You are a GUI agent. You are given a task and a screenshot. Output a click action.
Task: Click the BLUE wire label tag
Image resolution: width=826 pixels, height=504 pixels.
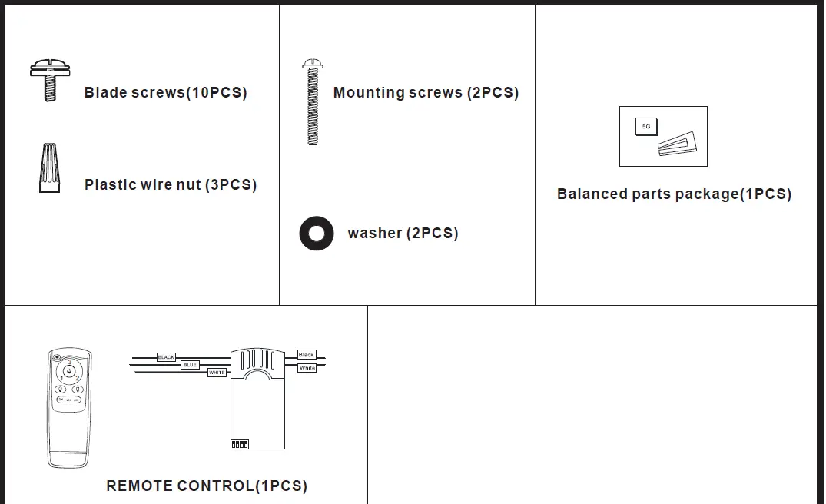point(191,365)
